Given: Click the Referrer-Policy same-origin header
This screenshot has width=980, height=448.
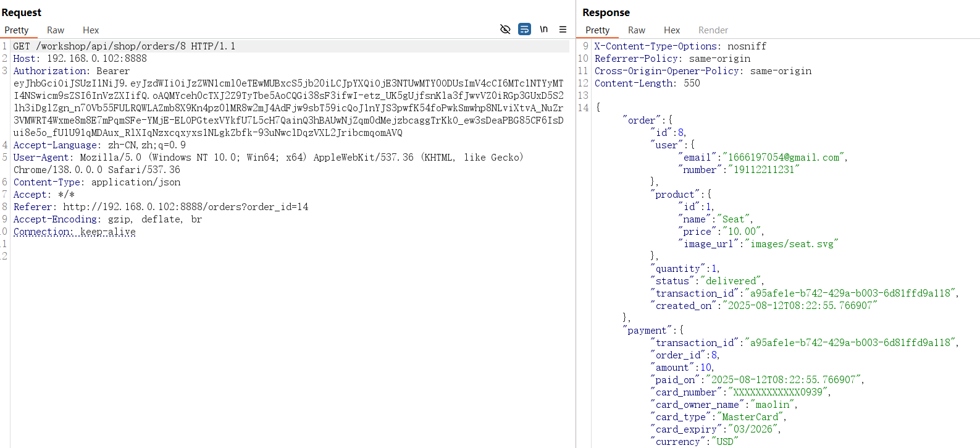Looking at the screenshot, I should coord(672,59).
